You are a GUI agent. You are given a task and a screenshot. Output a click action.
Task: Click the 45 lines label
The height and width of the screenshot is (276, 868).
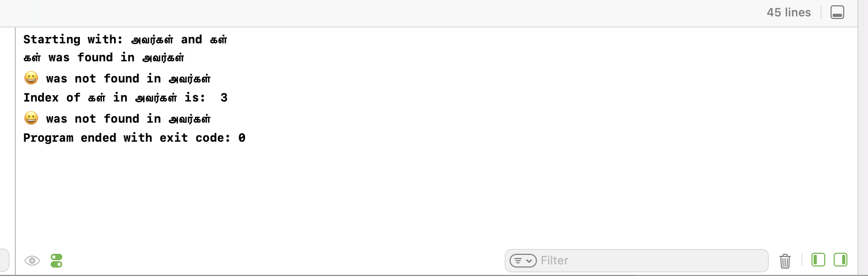[x=789, y=12]
